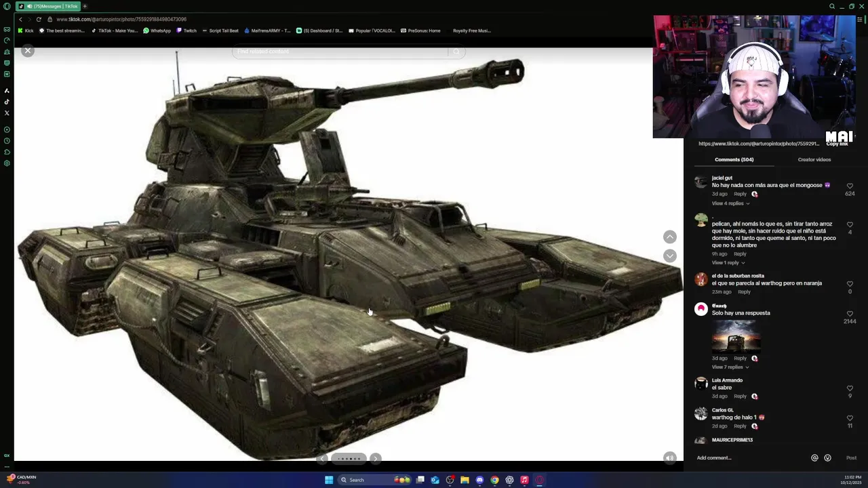
Task: Reply to Carlos GL's comment
Action: click(x=740, y=426)
